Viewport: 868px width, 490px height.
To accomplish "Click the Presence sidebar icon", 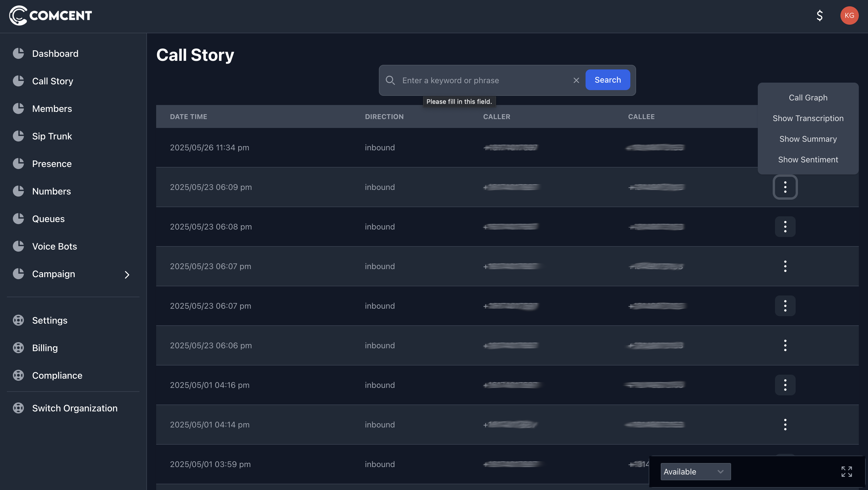I will (x=19, y=164).
